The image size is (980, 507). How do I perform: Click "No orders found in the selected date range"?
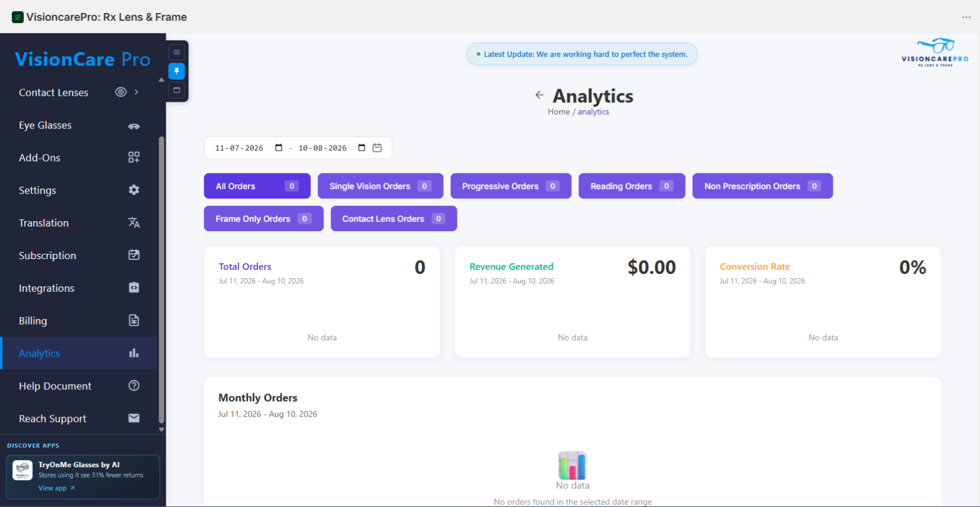pos(573,502)
